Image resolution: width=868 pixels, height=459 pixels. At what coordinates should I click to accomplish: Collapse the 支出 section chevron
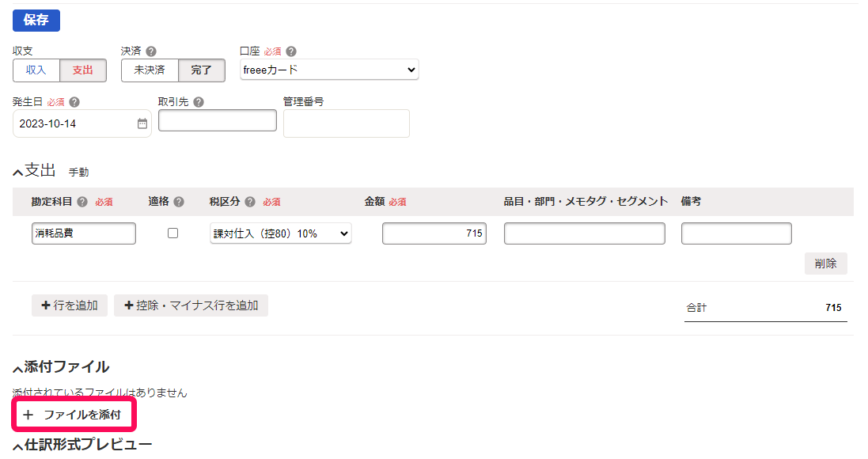pos(17,173)
